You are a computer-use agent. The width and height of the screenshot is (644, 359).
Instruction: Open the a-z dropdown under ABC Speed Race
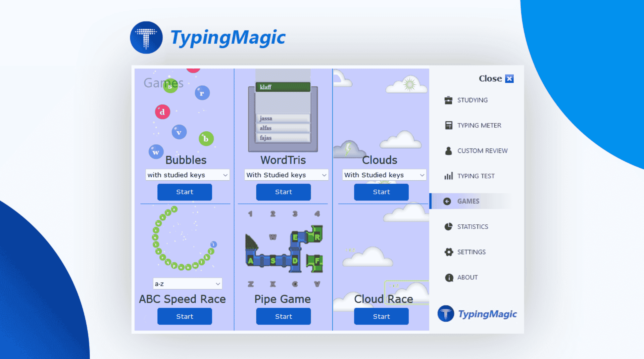click(x=187, y=284)
